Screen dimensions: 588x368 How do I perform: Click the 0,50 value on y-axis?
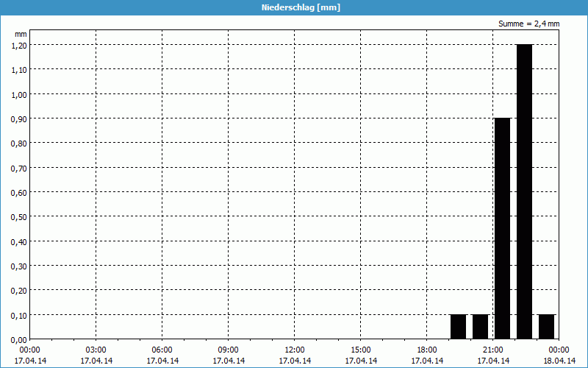(18, 216)
